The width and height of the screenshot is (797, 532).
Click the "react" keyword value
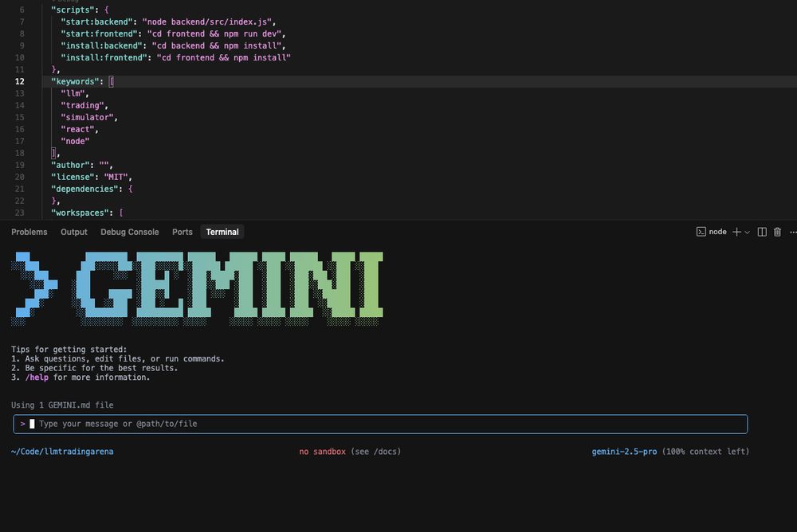tap(78, 129)
